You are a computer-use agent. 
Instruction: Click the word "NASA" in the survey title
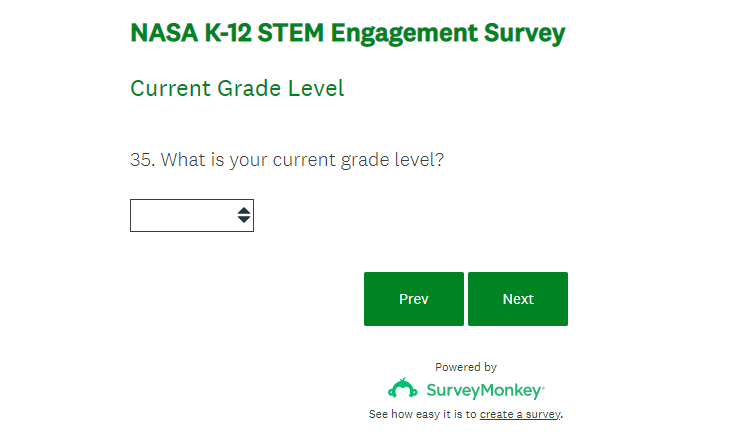click(162, 33)
